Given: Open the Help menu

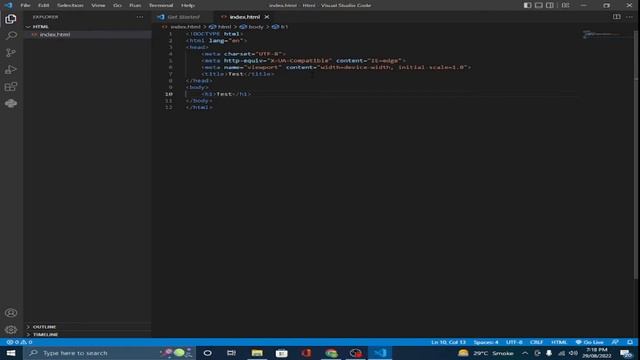Looking at the screenshot, I should tap(188, 5).
